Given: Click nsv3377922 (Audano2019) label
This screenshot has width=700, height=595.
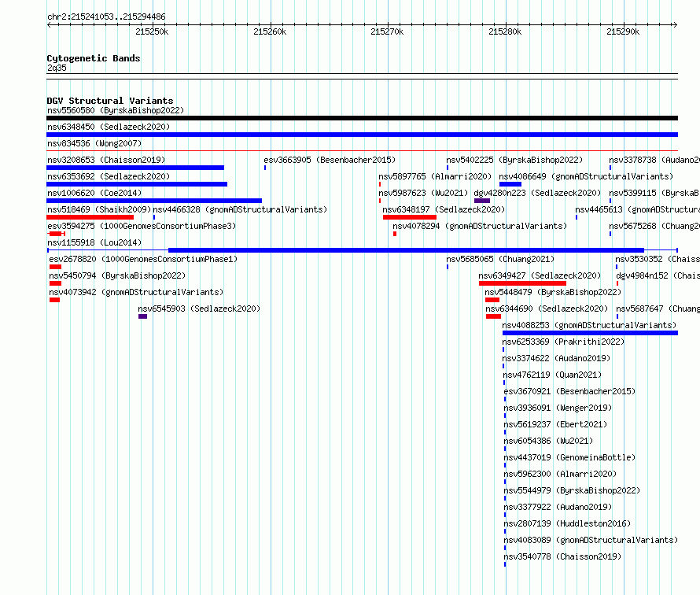Looking at the screenshot, I should (558, 507).
